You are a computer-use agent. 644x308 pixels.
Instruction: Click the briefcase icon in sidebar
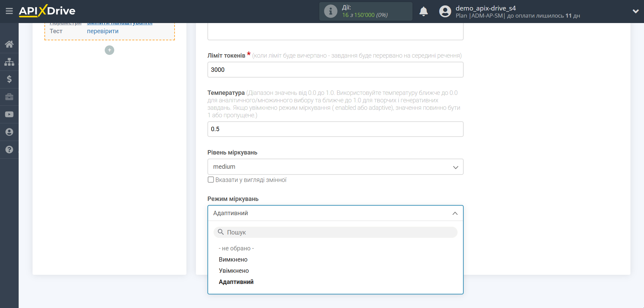coord(9,97)
